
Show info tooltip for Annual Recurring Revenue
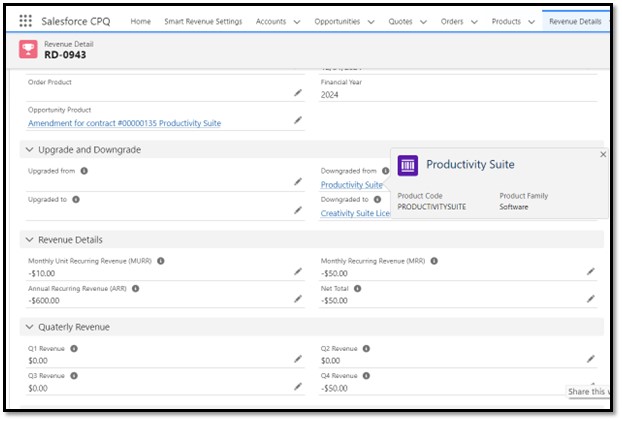coord(135,289)
